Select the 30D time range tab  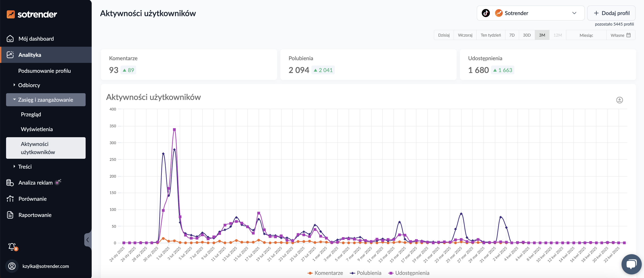526,35
